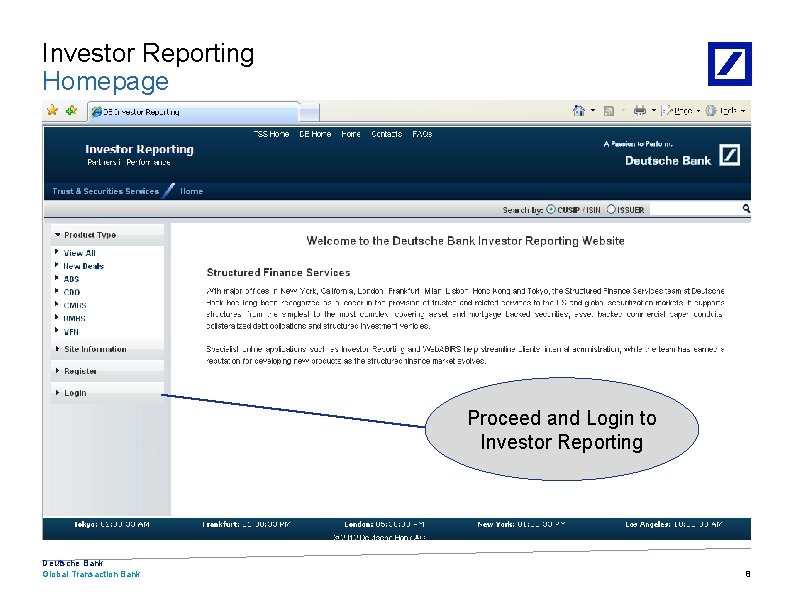Click the Add to Favorites icon

71,110
